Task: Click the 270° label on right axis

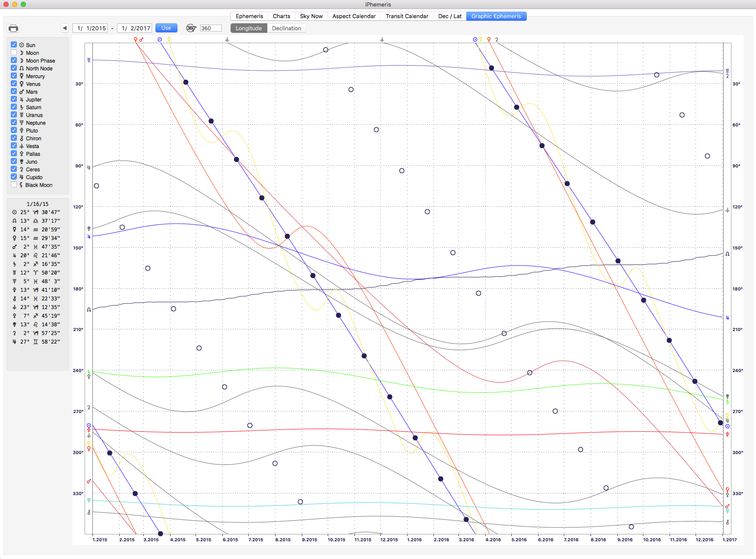Action: point(738,411)
